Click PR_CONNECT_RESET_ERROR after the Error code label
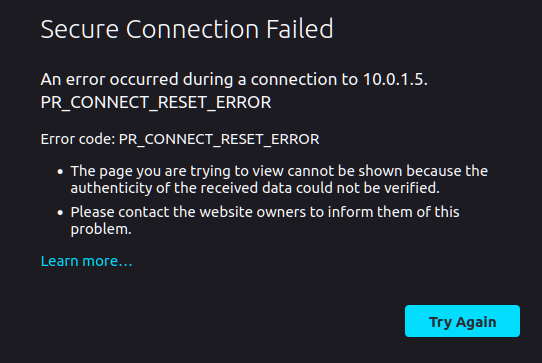Image resolution: width=542 pixels, height=363 pixels. pos(219,139)
